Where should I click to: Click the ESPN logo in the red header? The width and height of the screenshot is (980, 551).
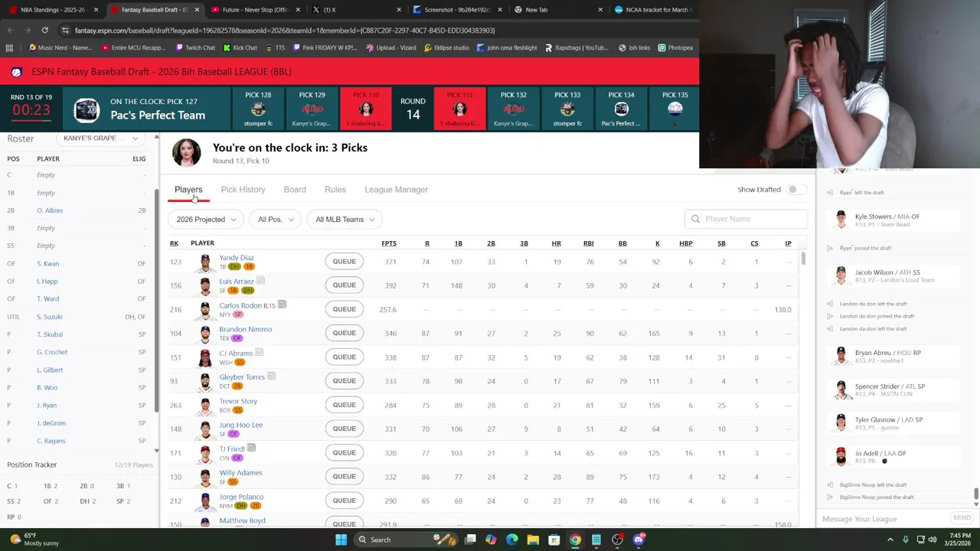pos(16,72)
